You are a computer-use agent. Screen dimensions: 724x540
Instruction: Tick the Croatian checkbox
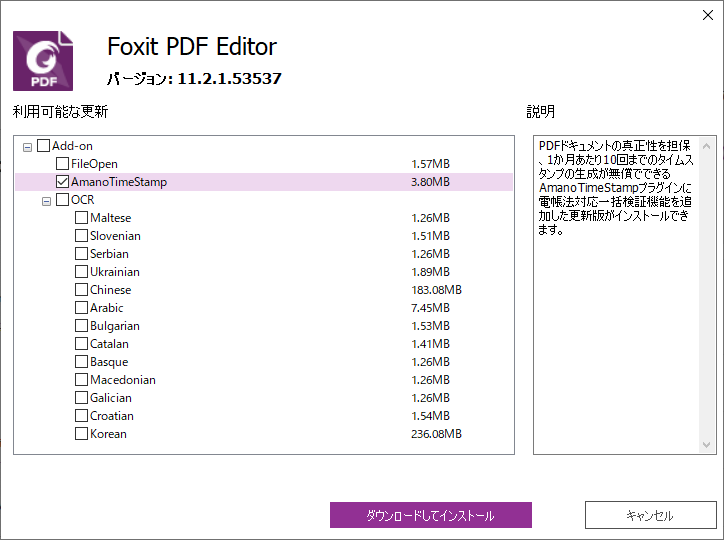pyautogui.click(x=81, y=416)
